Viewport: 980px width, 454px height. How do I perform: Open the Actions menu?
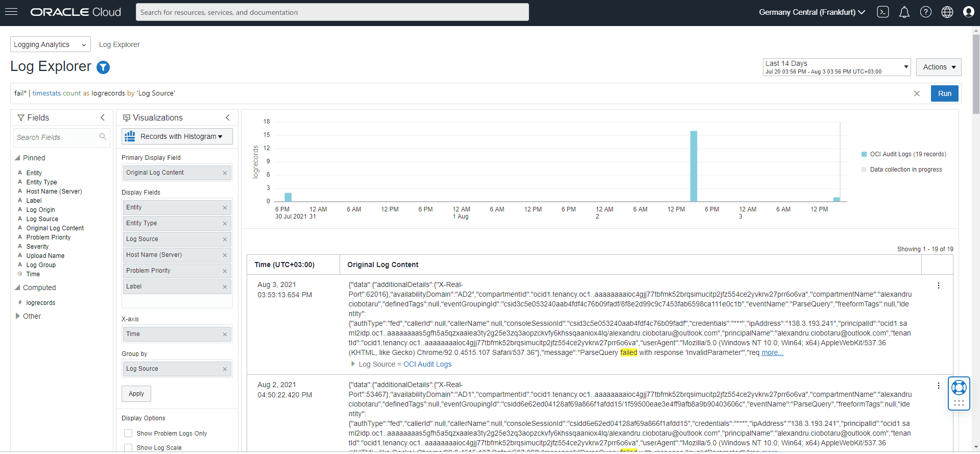click(x=939, y=67)
